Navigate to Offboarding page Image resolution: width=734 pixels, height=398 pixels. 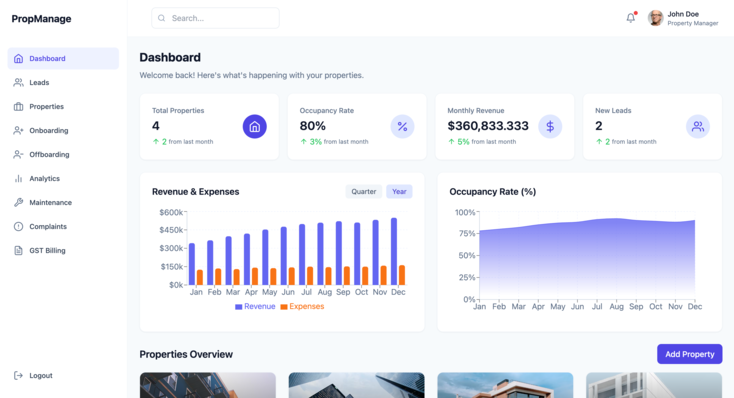[x=63, y=155]
